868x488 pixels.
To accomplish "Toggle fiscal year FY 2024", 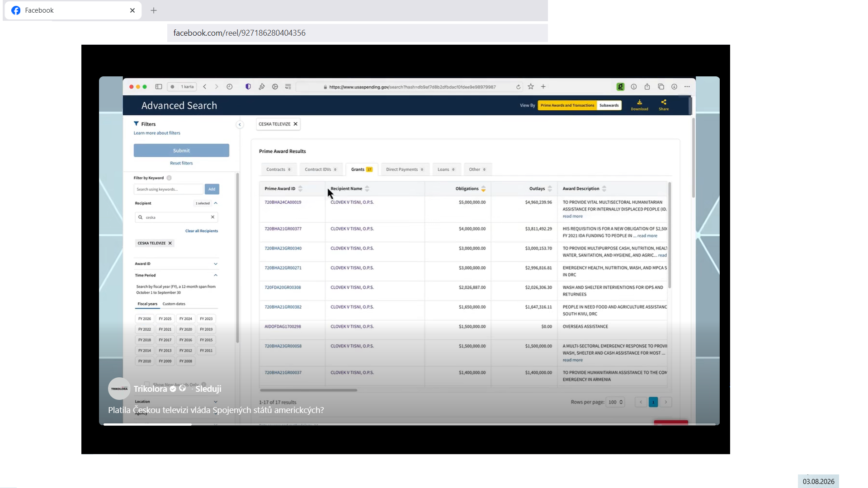I will click(x=186, y=319).
